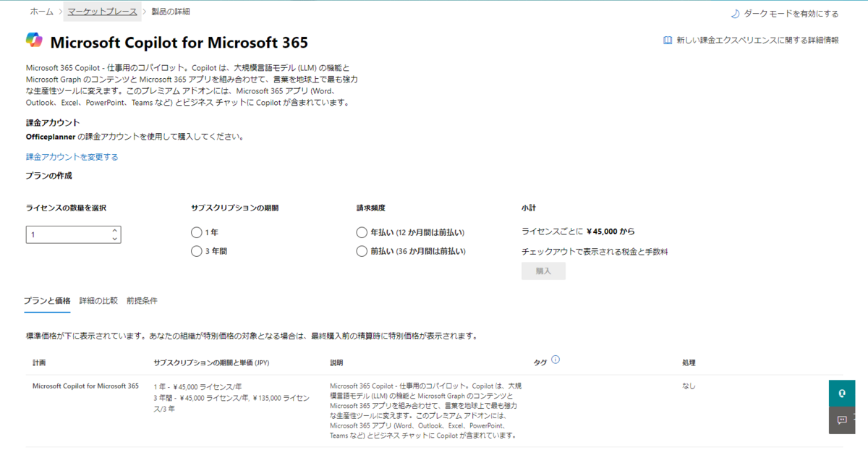868x450 pixels.
Task: Decrease license quantity with the down arrow
Action: click(x=114, y=239)
